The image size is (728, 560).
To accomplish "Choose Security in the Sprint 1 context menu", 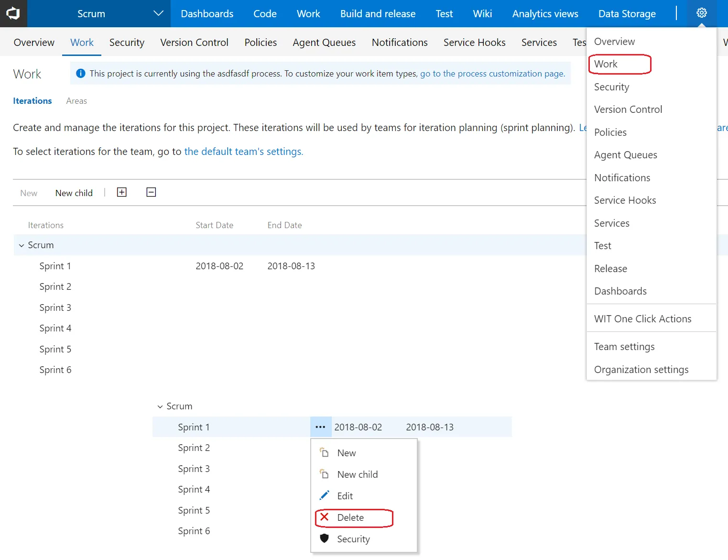I will (353, 539).
